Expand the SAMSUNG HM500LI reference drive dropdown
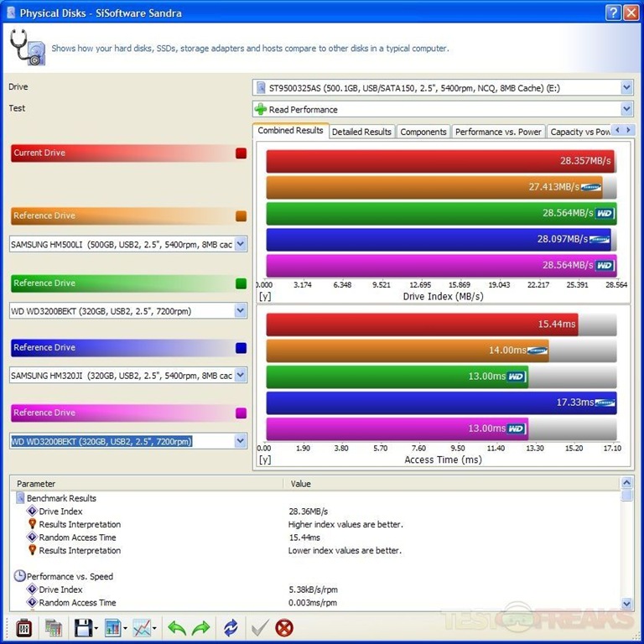This screenshot has width=644, height=644. tap(241, 244)
